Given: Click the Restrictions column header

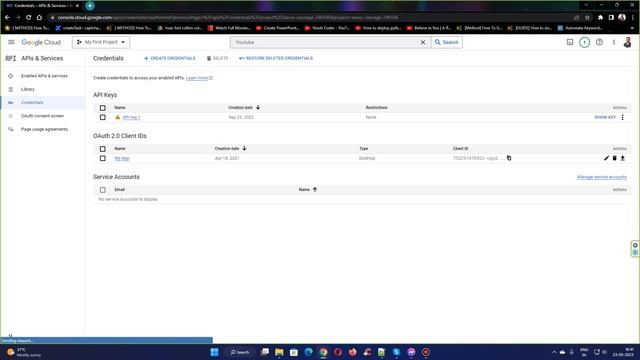Looking at the screenshot, I should (376, 108).
